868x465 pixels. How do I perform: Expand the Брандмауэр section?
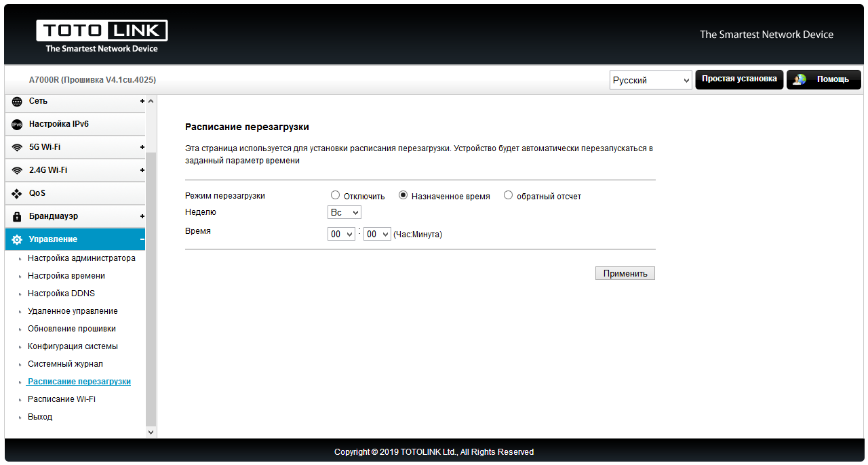click(x=142, y=216)
